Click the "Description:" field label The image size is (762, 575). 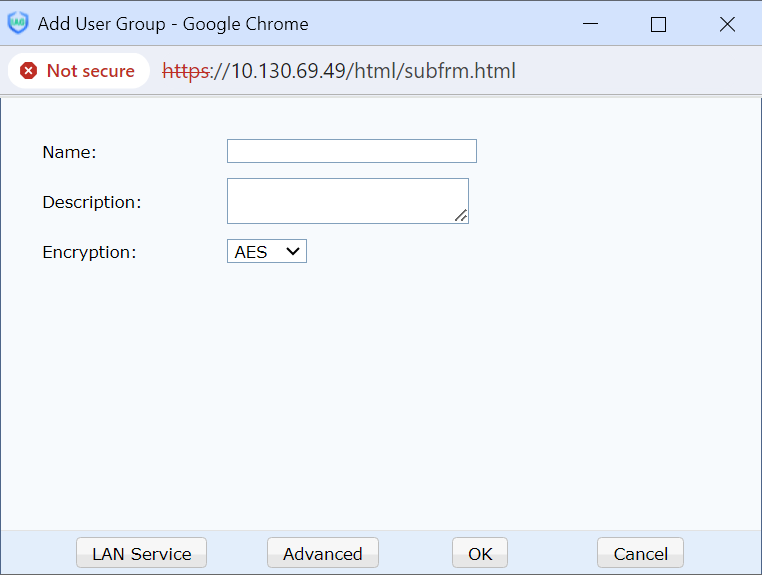(91, 202)
